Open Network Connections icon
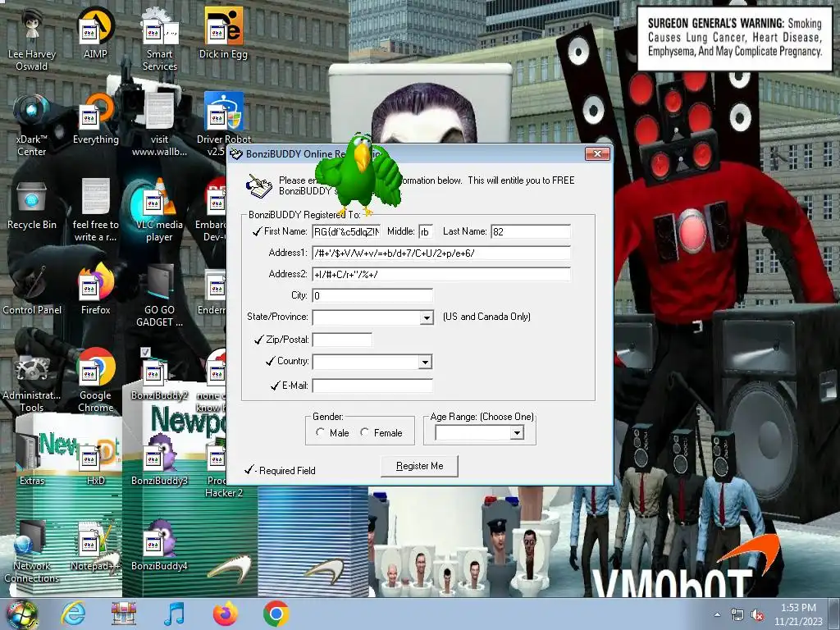840x630 pixels. pos(31,551)
